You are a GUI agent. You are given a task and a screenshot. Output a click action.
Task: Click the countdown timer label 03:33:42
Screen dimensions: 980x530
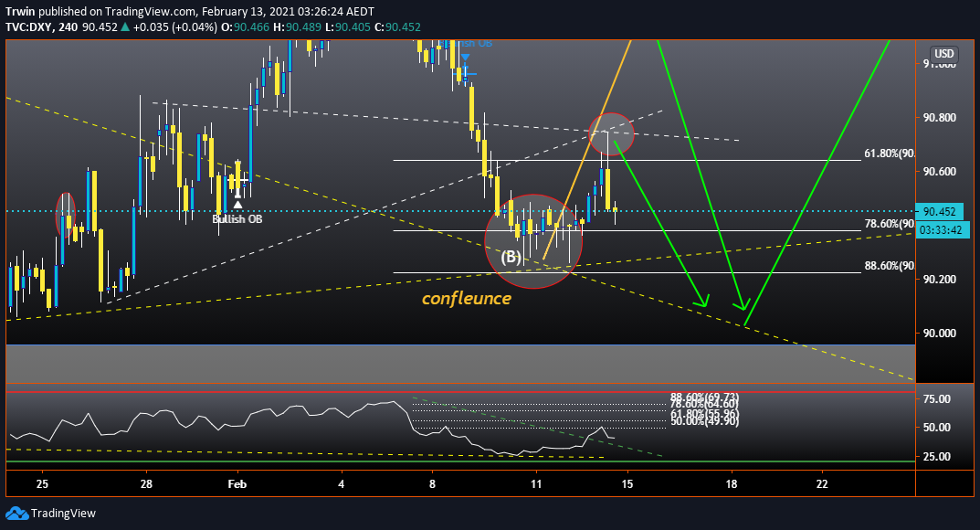point(943,230)
